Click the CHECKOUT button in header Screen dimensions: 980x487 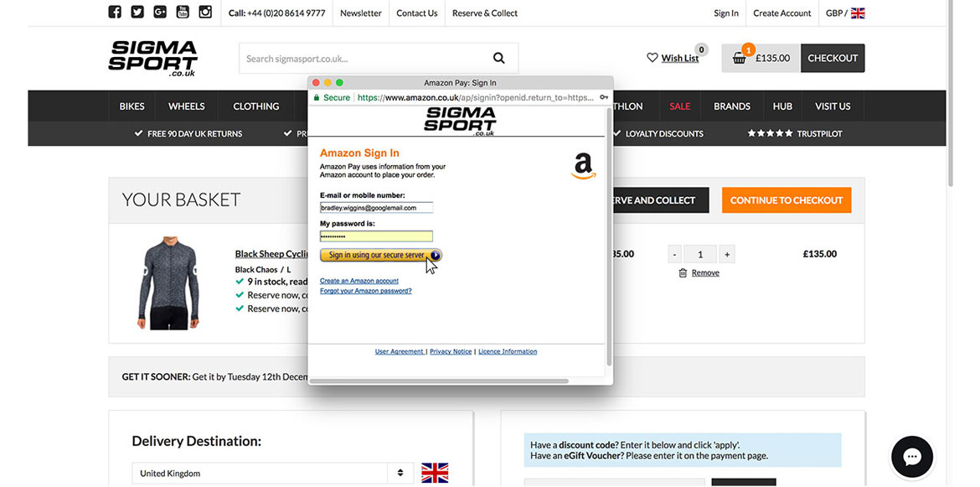(833, 58)
